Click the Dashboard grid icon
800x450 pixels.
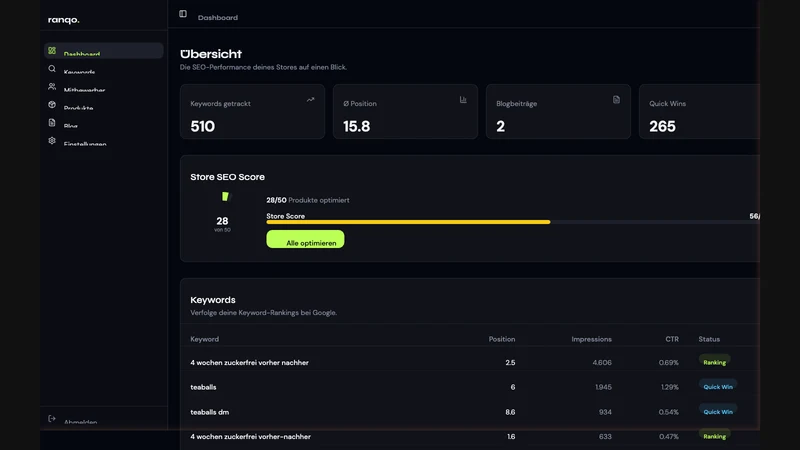[52, 51]
